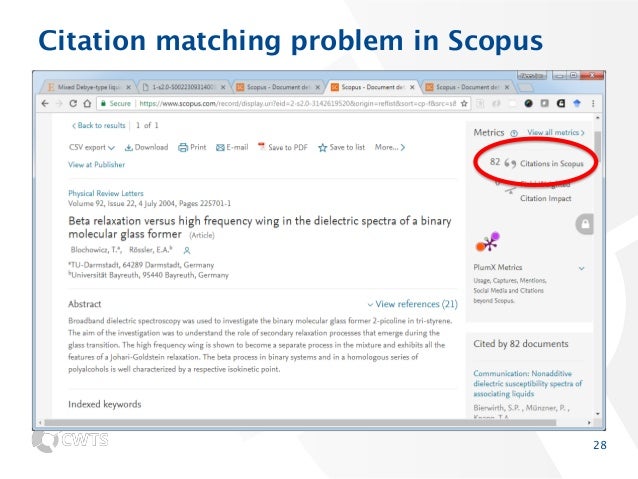Click 'Bierwirth, S.P., Münzner, P.' authors

pyautogui.click(x=521, y=408)
